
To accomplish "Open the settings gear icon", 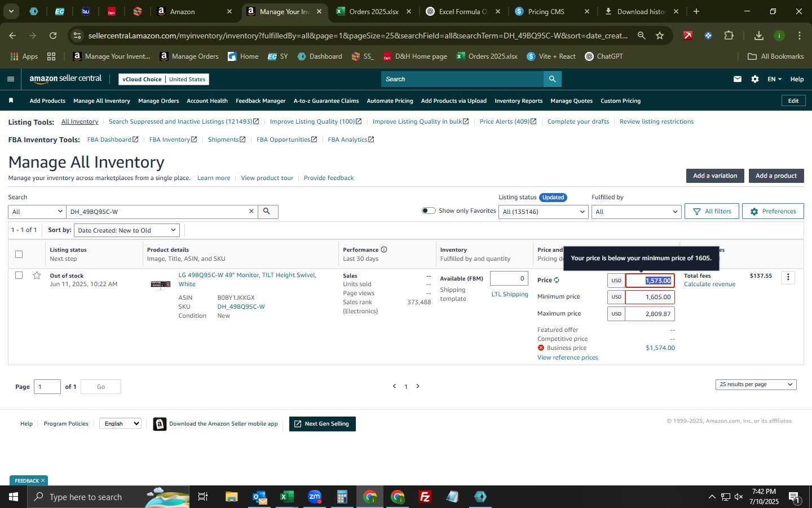I will pos(755,79).
